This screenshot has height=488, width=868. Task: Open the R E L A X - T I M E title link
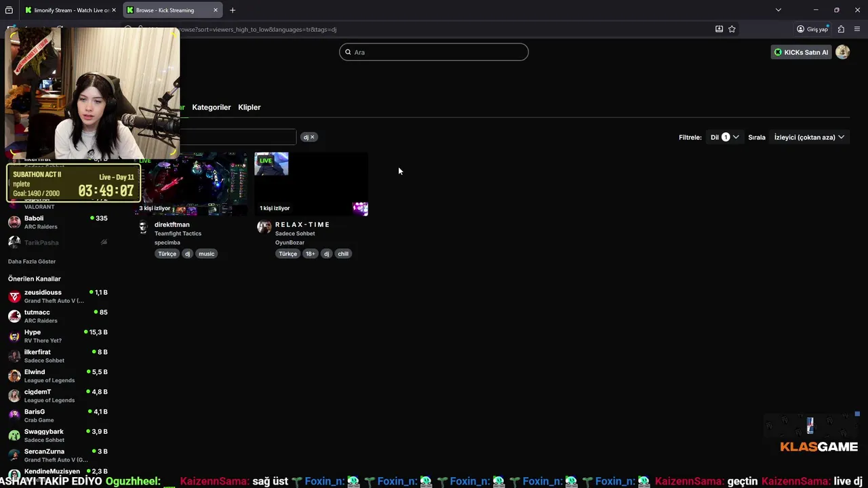pos(302,224)
